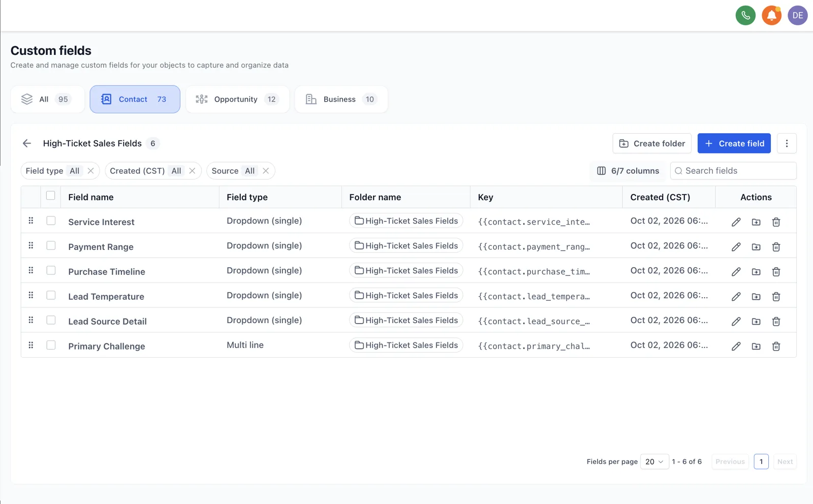Go back using the left arrow icon

pyautogui.click(x=27, y=143)
